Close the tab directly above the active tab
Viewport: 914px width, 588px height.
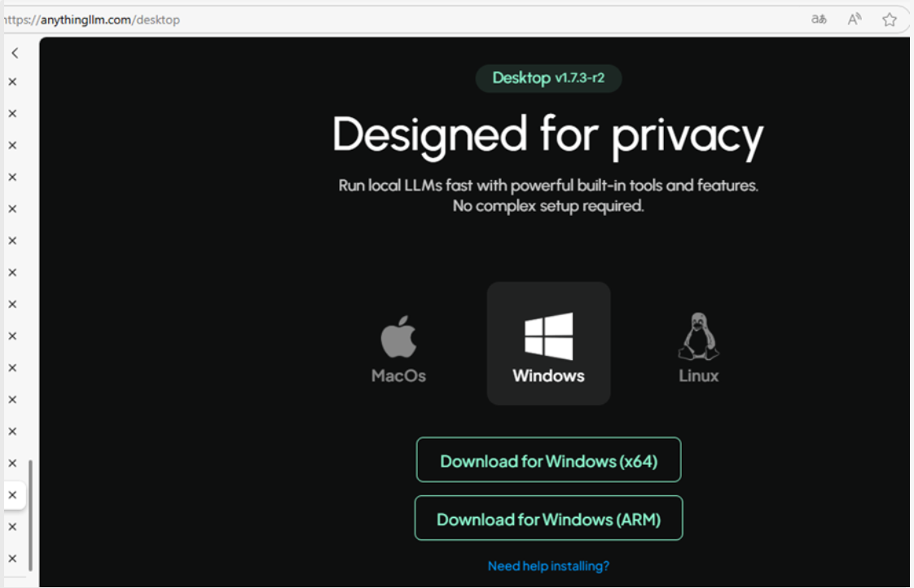click(12, 463)
